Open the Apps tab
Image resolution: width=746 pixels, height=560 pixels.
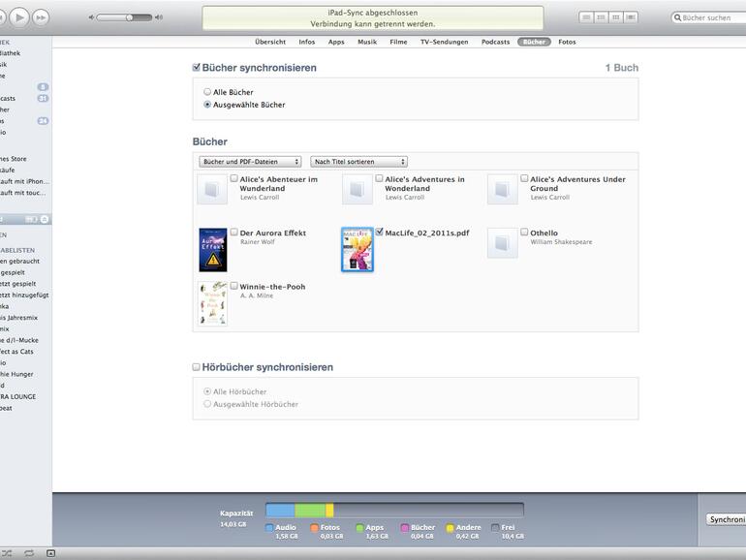coord(336,42)
